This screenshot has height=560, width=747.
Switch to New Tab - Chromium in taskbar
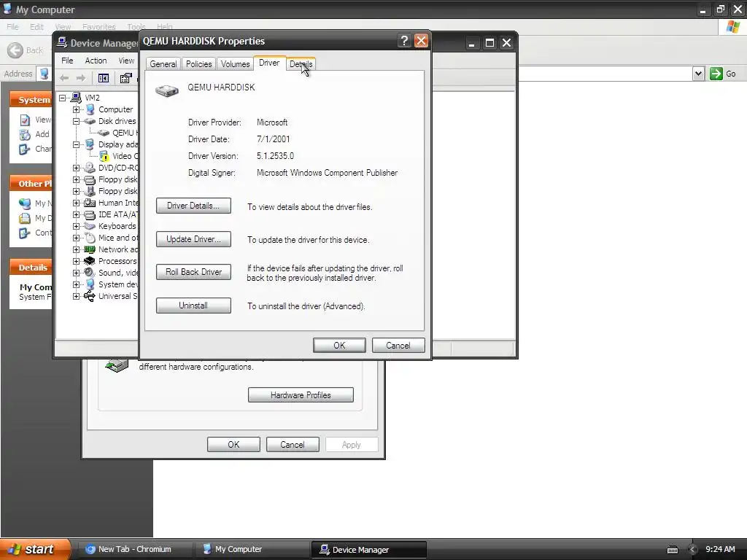click(135, 550)
